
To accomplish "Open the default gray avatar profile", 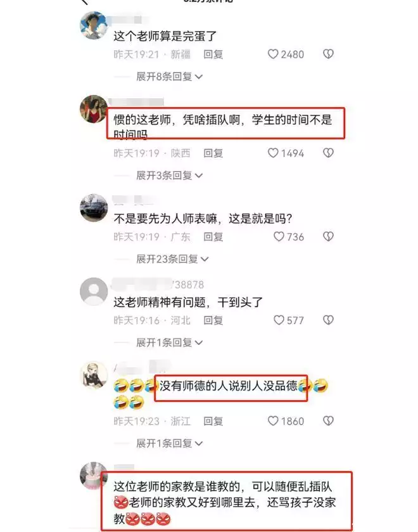I will click(x=94, y=292).
